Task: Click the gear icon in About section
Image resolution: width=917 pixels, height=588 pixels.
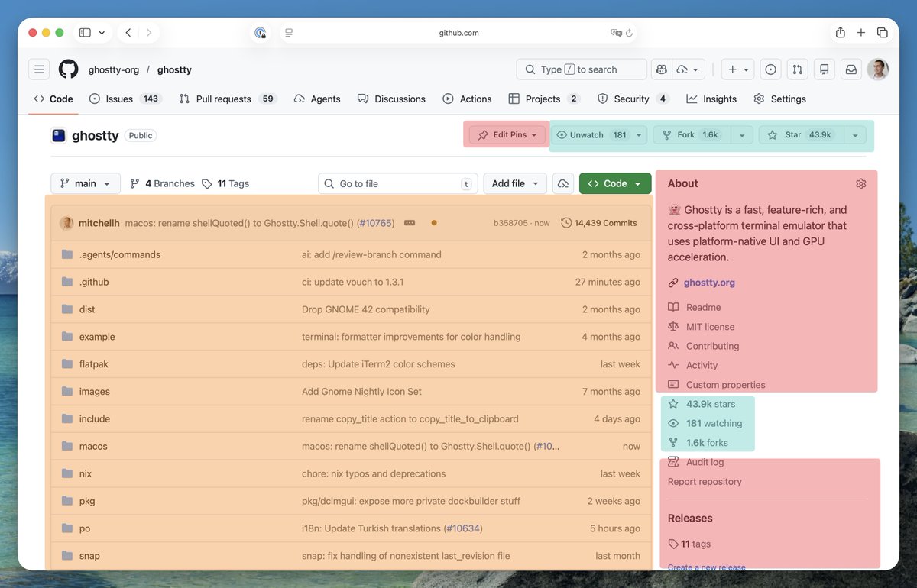Action: tap(861, 183)
